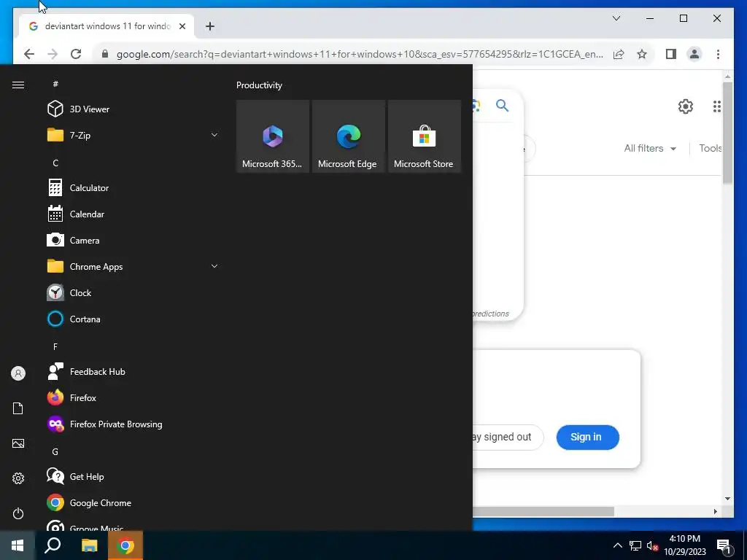Image resolution: width=747 pixels, height=560 pixels.
Task: Click the Chrome horizontal scrollbar
Action: [x=543, y=511]
